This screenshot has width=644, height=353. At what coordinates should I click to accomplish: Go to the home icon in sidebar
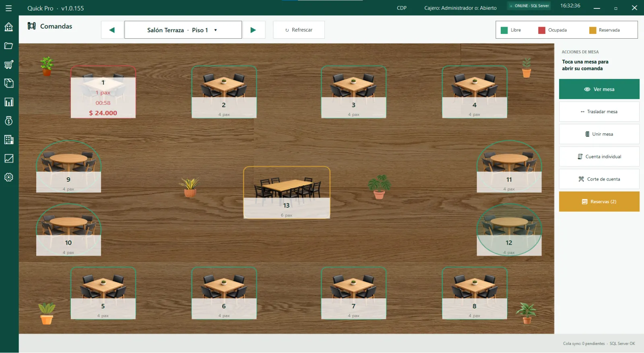pos(8,27)
